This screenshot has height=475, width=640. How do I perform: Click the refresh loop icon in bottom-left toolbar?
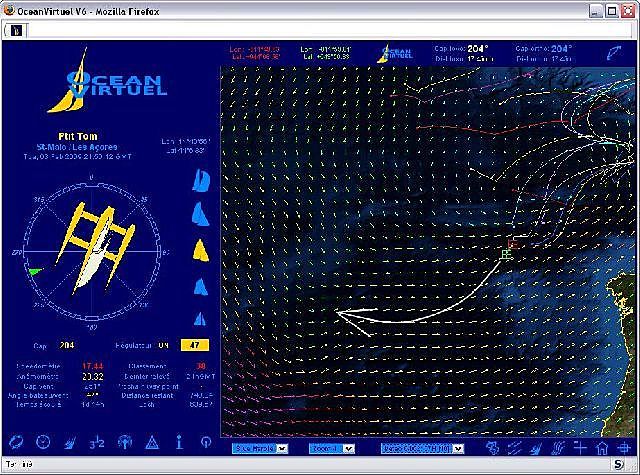(16, 442)
